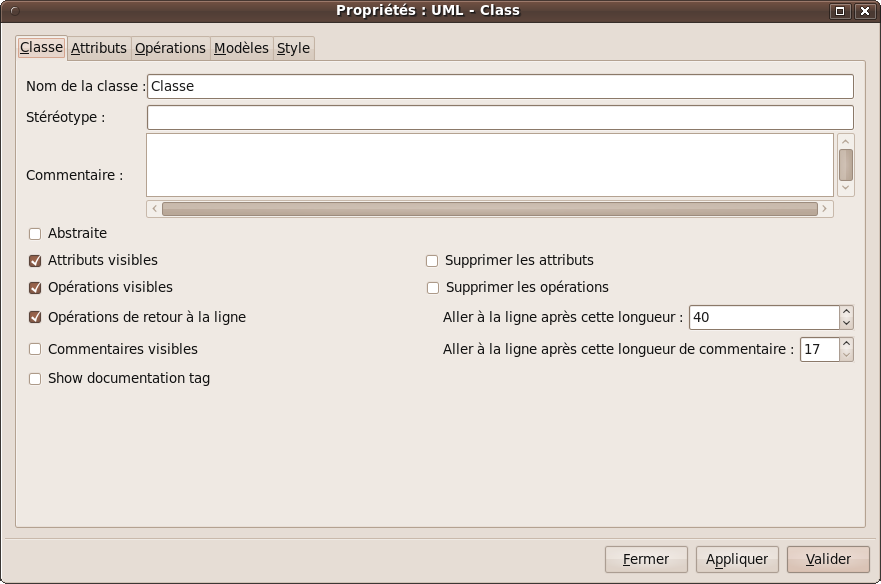Image resolution: width=881 pixels, height=584 pixels.
Task: Check Show documentation tag
Action: click(35, 379)
